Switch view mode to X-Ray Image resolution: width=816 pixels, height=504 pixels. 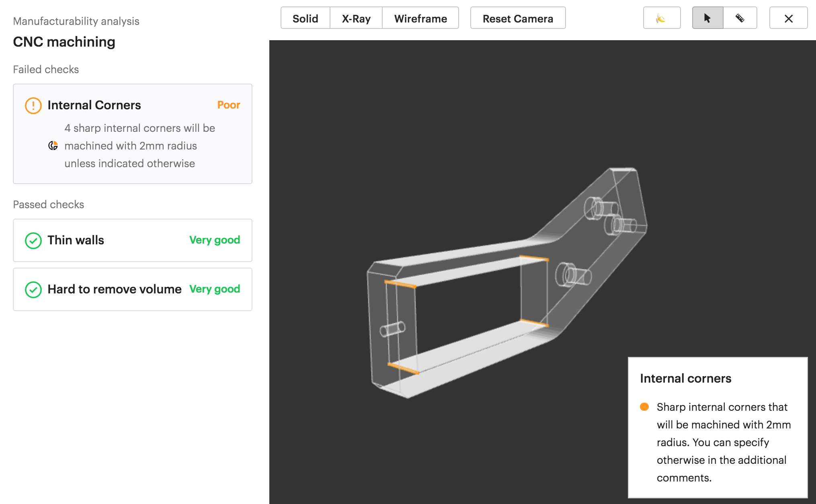point(356,18)
